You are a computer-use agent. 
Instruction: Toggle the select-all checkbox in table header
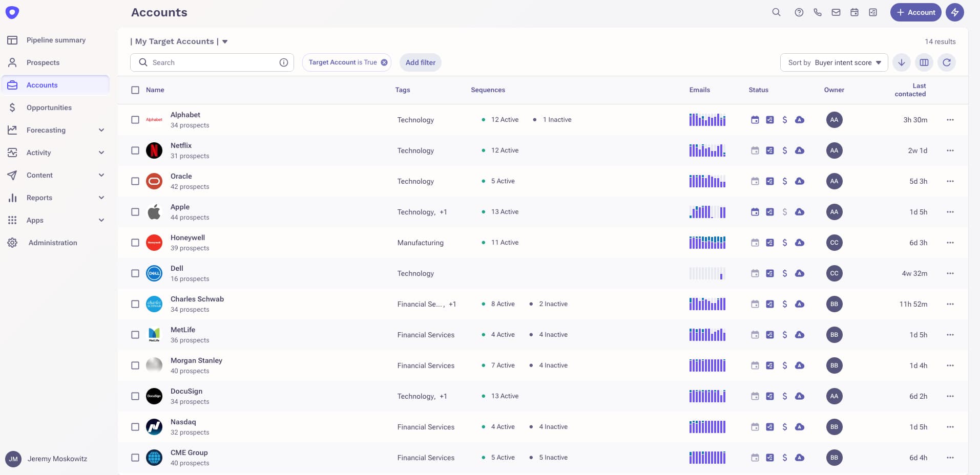point(135,90)
